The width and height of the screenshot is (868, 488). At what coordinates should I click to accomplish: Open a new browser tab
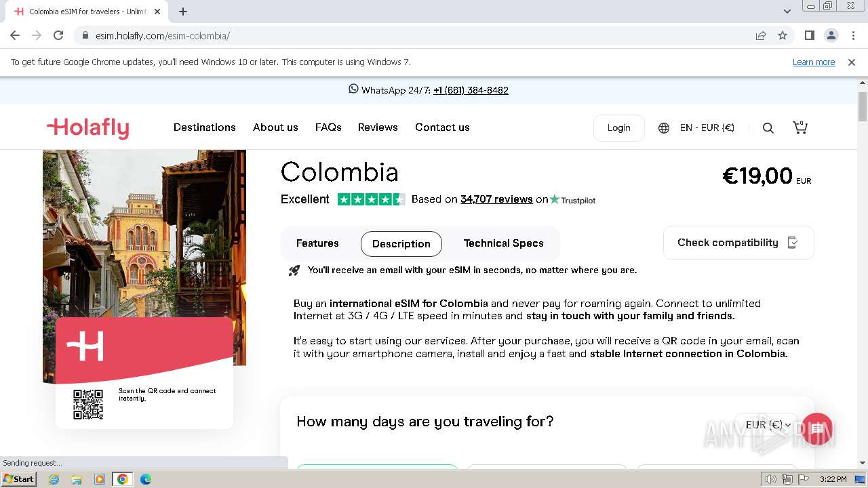coord(183,12)
